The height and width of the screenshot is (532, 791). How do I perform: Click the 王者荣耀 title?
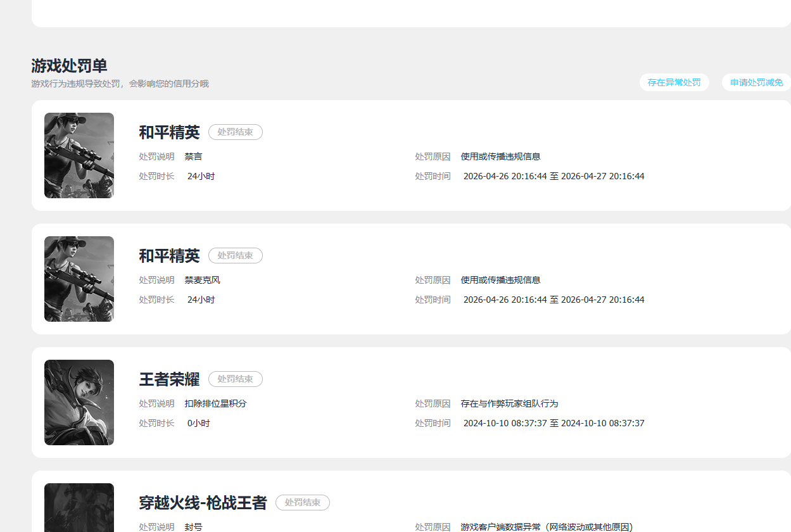[169, 379]
